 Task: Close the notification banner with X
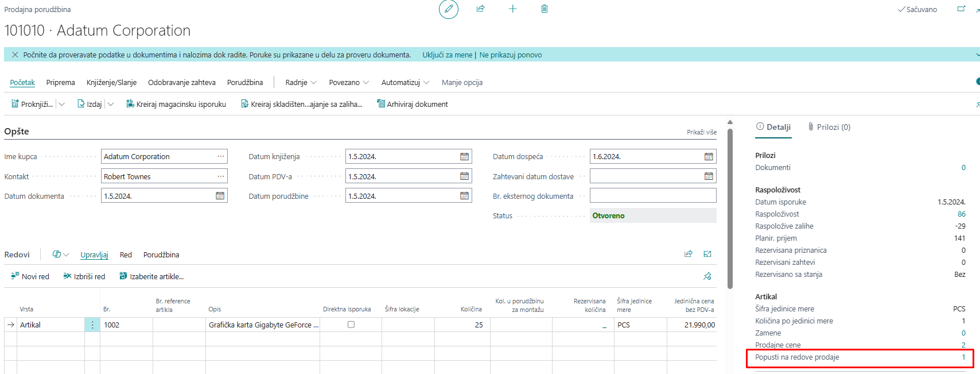(15, 55)
